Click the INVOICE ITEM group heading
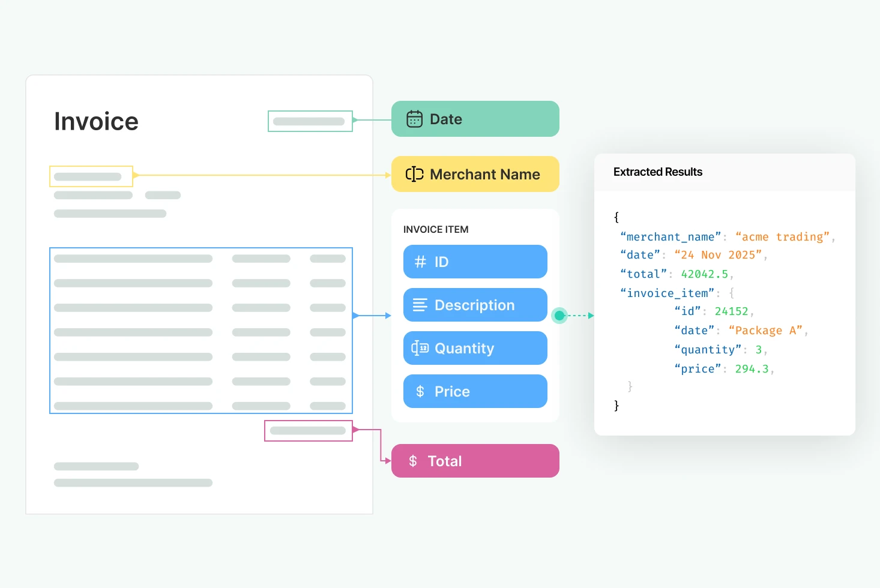The height and width of the screenshot is (588, 880). click(436, 229)
